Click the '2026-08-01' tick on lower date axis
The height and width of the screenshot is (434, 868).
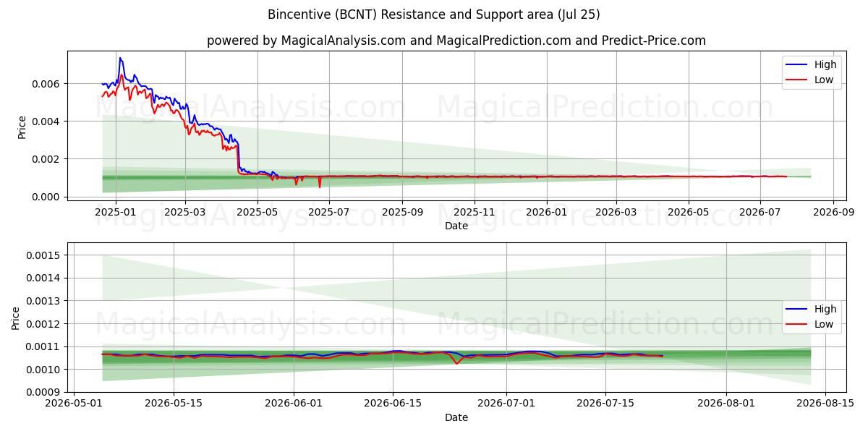(x=726, y=404)
